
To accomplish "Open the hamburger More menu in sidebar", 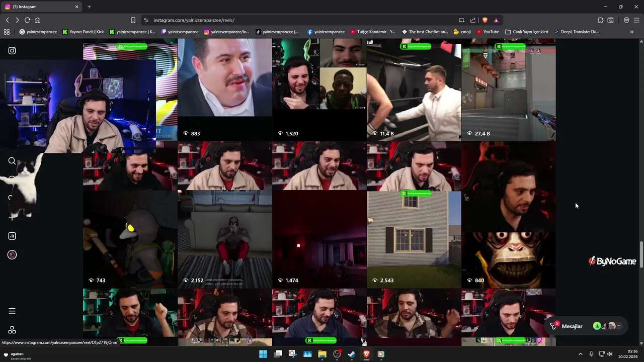I will (12, 311).
